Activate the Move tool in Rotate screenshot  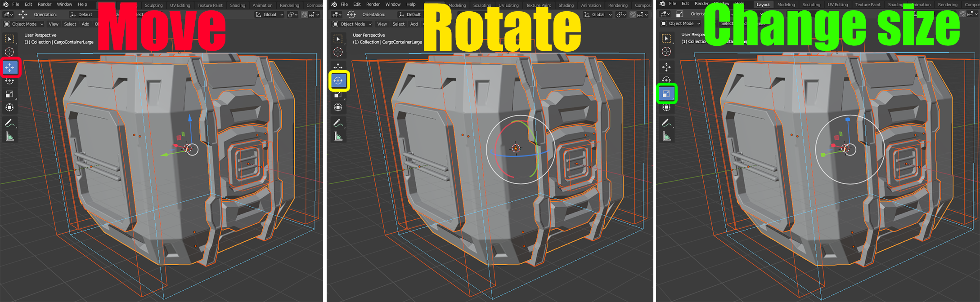(x=338, y=66)
